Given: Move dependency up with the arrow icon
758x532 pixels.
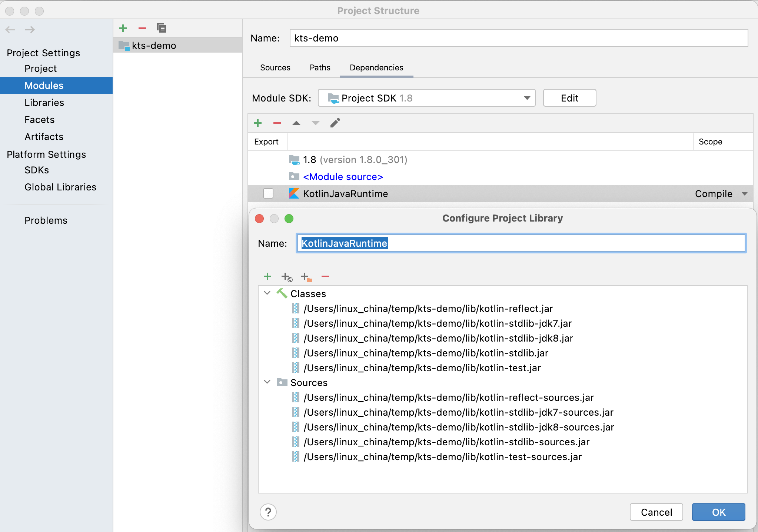Looking at the screenshot, I should [296, 123].
